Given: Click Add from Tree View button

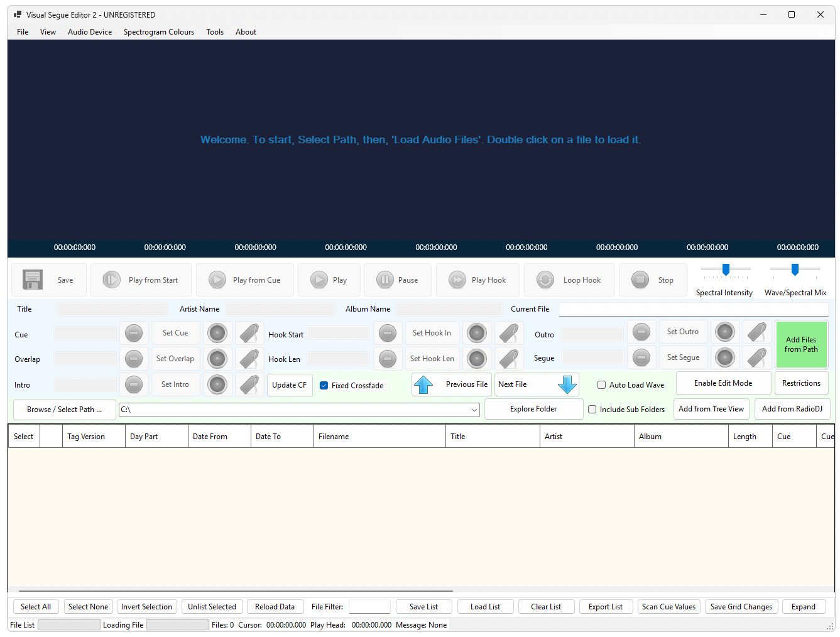Looking at the screenshot, I should pyautogui.click(x=711, y=409).
